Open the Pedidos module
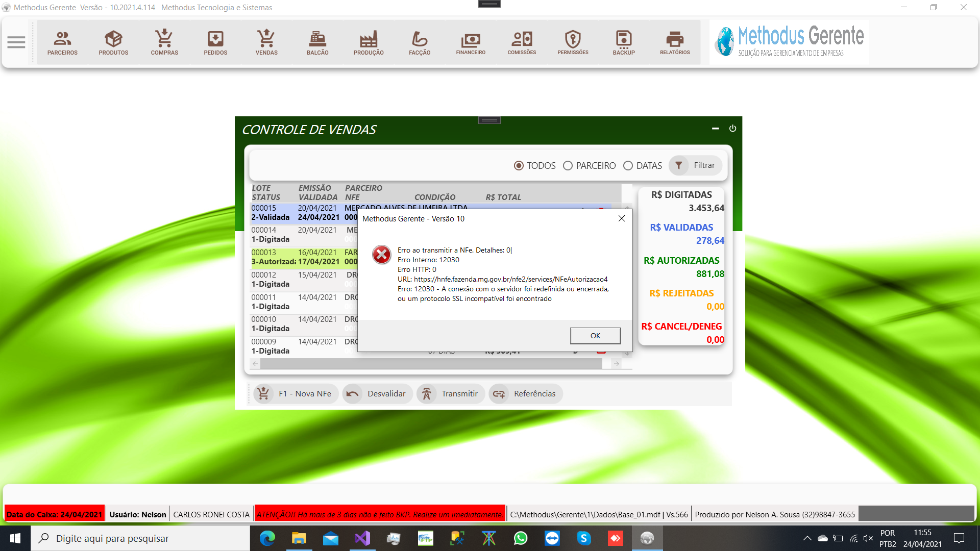 pos(215,43)
